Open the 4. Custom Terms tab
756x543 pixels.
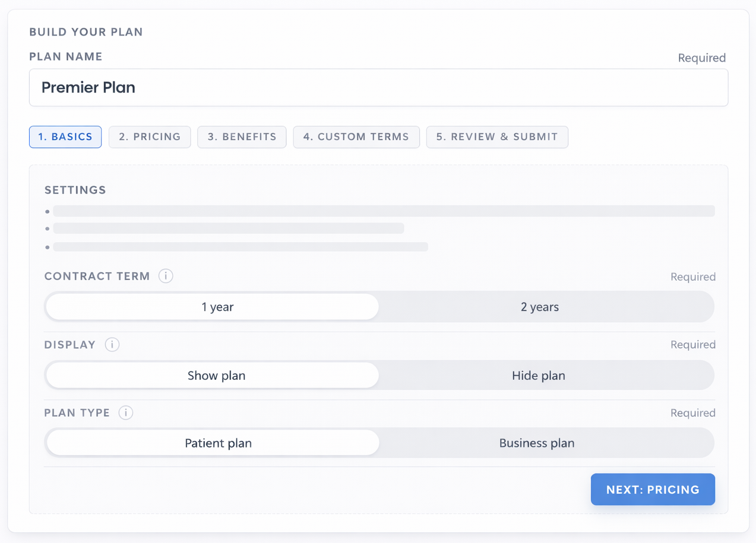[356, 137]
